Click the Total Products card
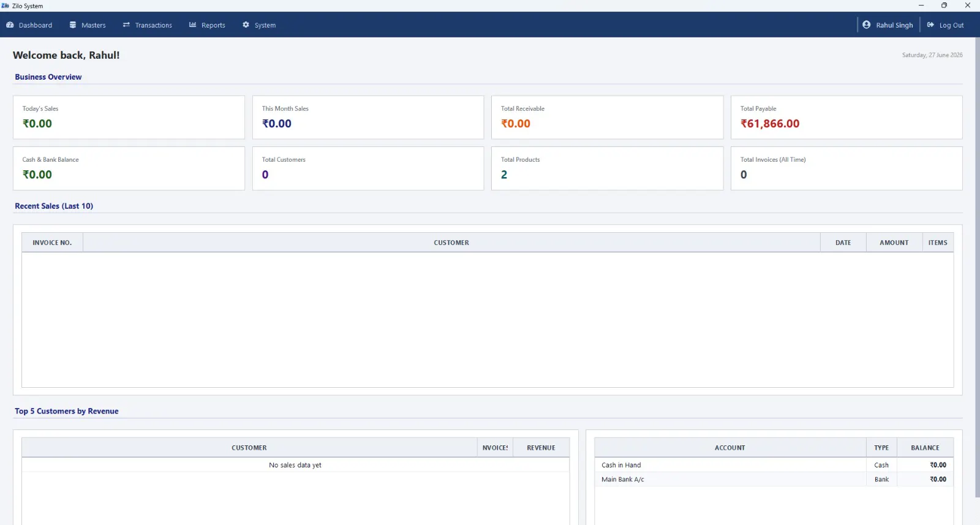980x525 pixels. (x=607, y=168)
